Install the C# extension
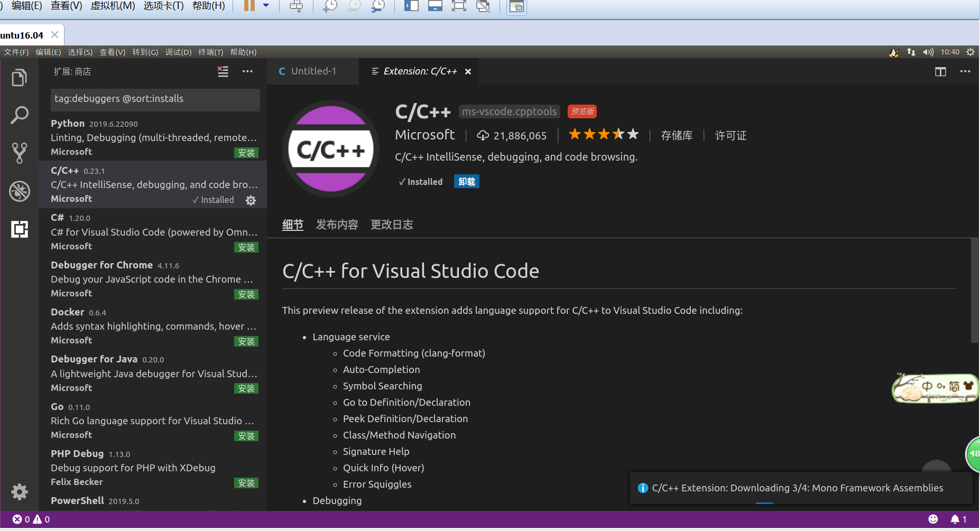The image size is (980, 531). tap(246, 247)
